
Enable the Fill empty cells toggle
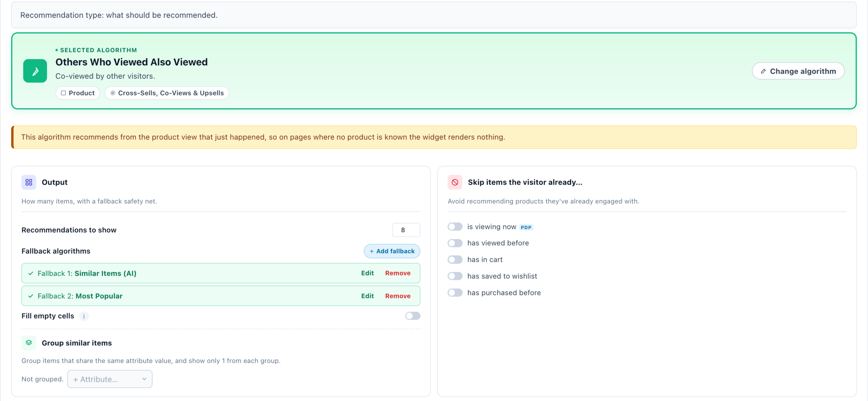coord(413,316)
